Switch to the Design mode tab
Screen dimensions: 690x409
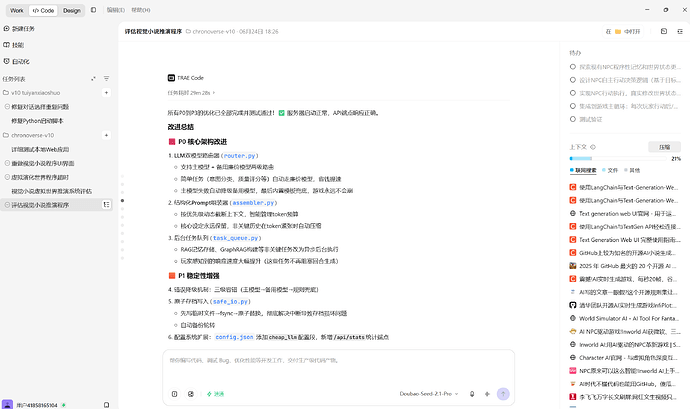[71, 10]
